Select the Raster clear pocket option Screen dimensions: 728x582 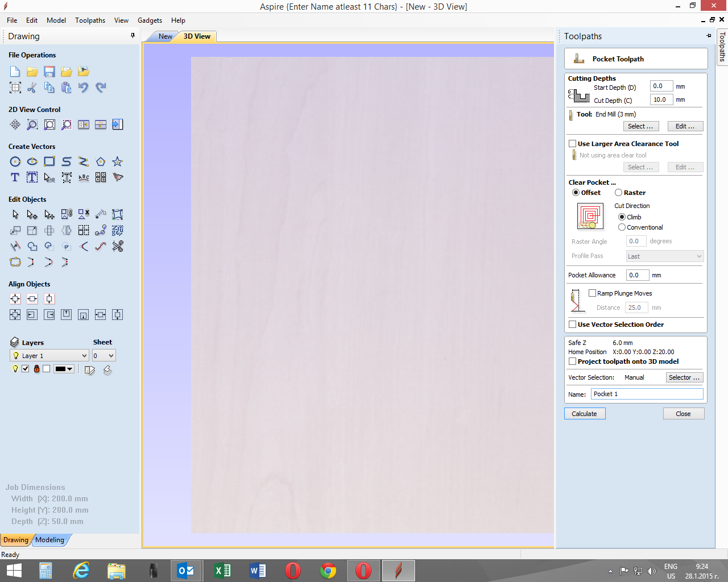618,193
